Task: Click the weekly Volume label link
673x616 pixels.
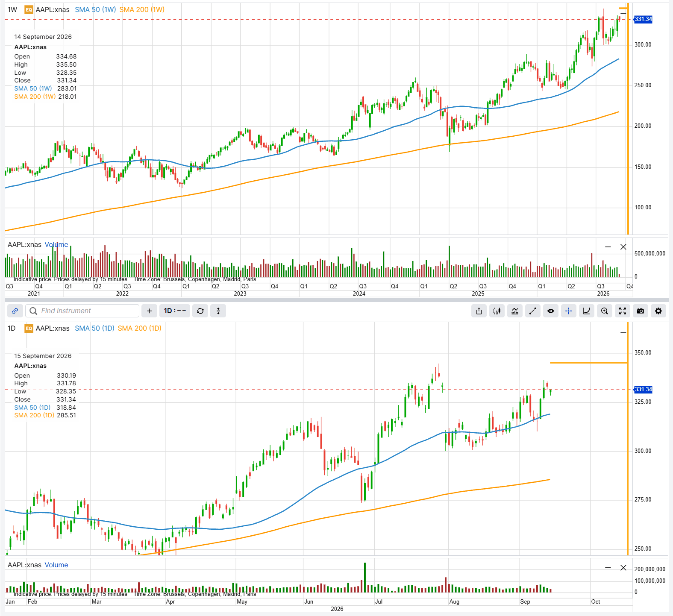Action: pos(56,244)
